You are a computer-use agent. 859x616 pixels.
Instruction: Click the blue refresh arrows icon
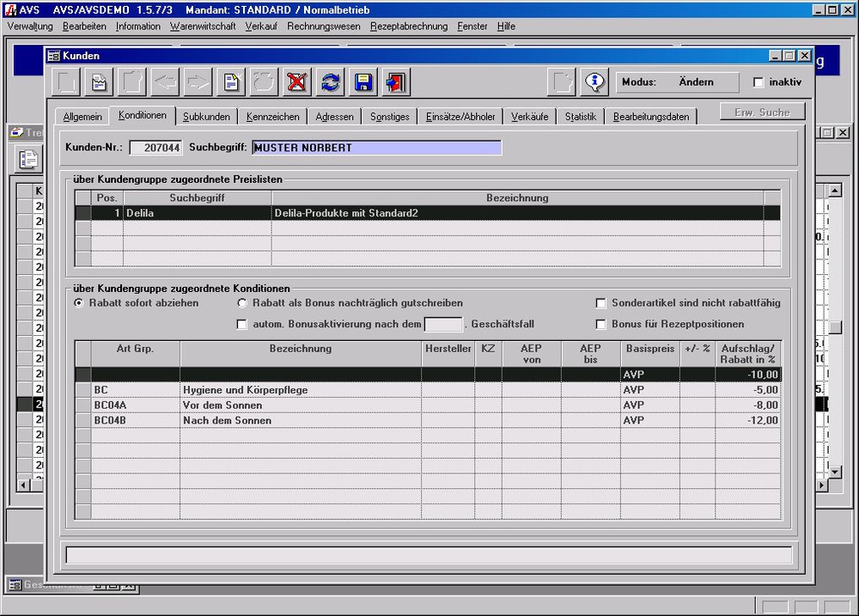point(330,82)
